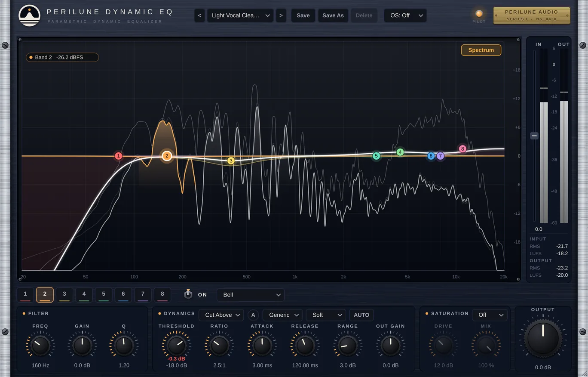The height and width of the screenshot is (377, 588).
Task: Toggle the SATURATION section enable dot
Action: [427, 313]
